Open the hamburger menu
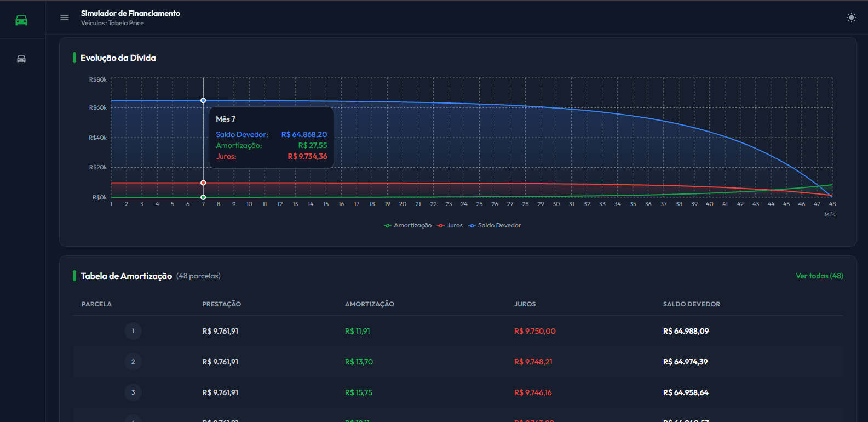Screen dimensions: 868x422 [x=65, y=18]
